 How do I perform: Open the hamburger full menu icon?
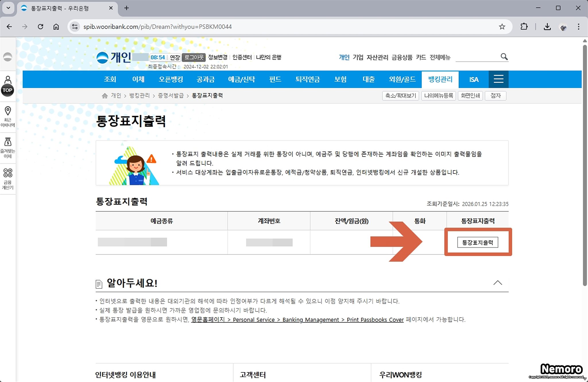tap(498, 79)
